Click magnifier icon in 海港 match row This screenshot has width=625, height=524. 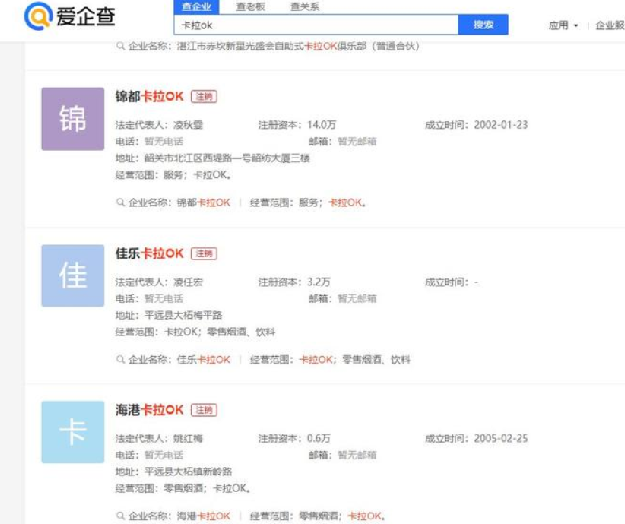tap(120, 516)
